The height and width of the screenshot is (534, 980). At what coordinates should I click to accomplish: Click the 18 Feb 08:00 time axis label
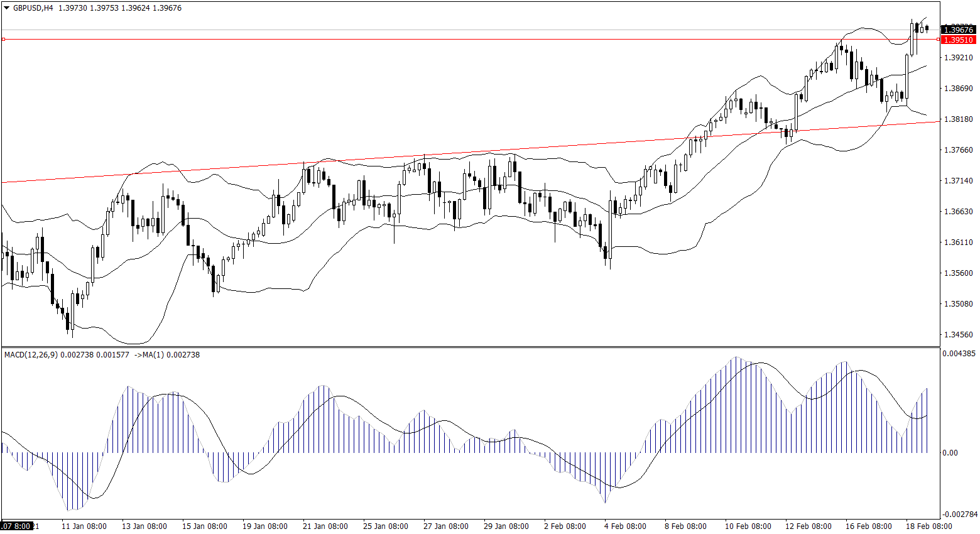click(x=928, y=526)
